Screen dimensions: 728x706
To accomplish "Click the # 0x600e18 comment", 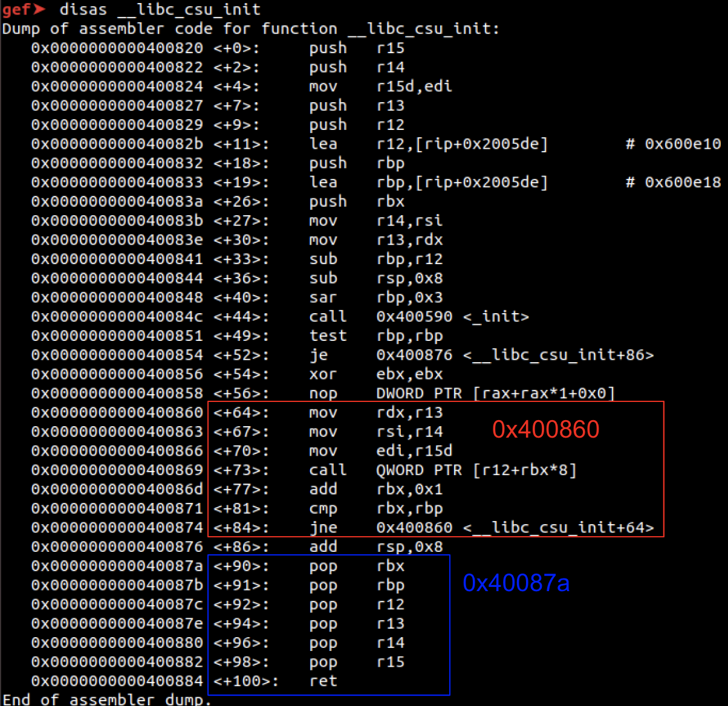I will [x=673, y=183].
